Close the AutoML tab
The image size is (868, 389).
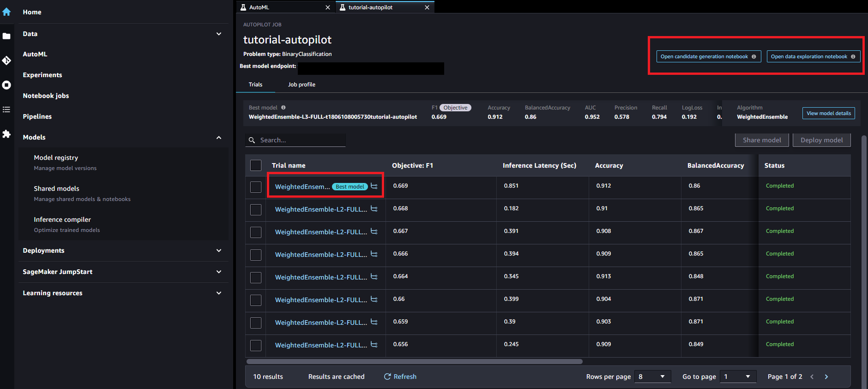328,7
